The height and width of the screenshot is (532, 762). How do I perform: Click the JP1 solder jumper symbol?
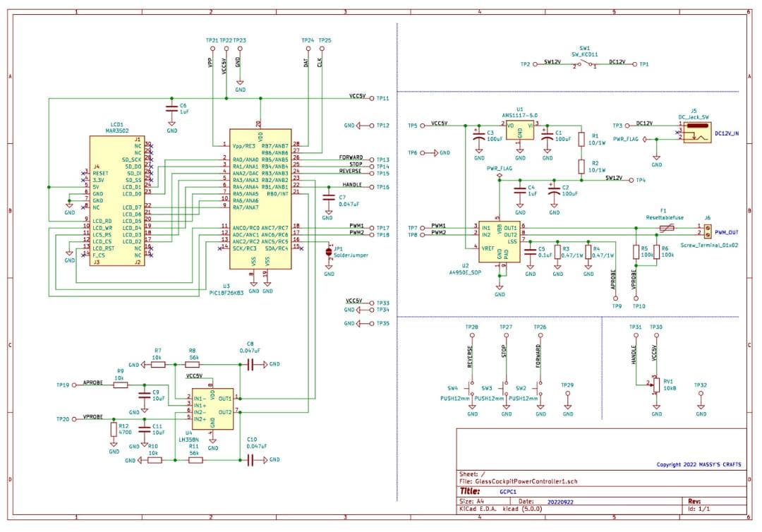tap(329, 252)
